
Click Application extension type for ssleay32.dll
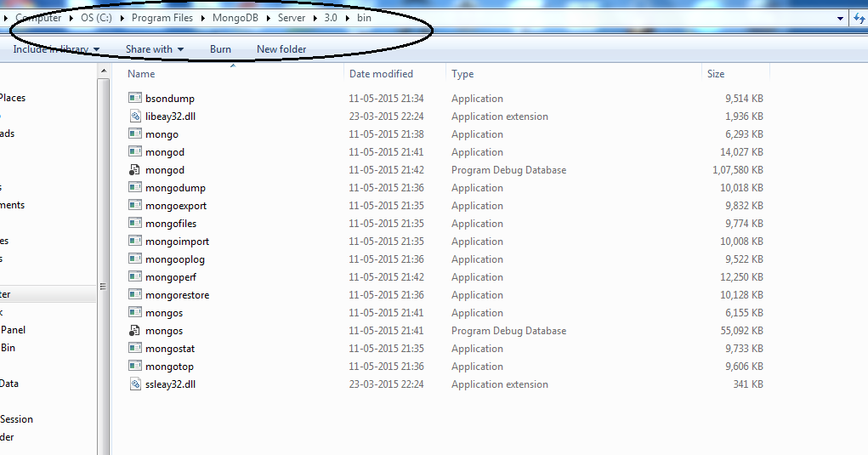[x=500, y=384]
